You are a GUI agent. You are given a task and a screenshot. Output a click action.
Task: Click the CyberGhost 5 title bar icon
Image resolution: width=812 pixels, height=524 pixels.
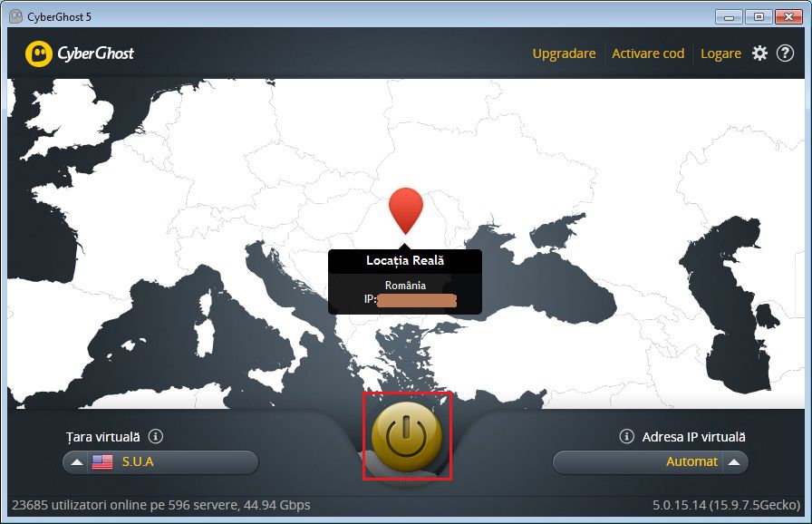point(16,16)
